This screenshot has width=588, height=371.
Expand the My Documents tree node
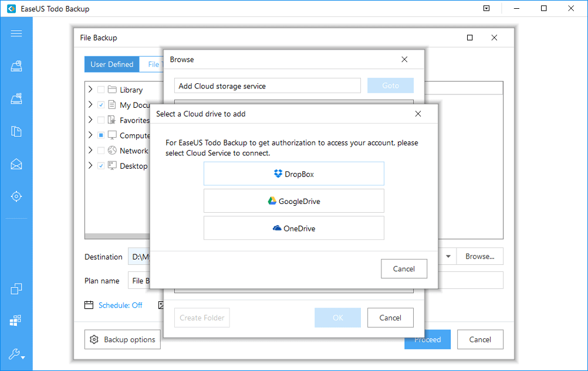coord(90,104)
